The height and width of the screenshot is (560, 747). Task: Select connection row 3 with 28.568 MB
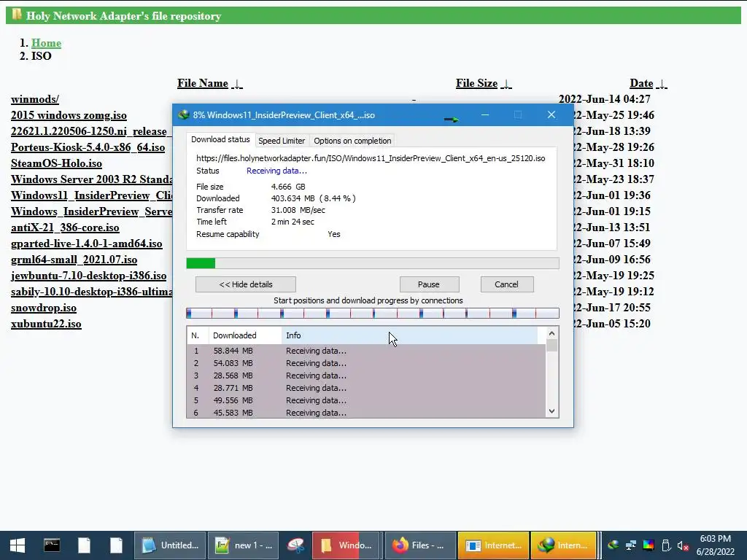pos(366,376)
